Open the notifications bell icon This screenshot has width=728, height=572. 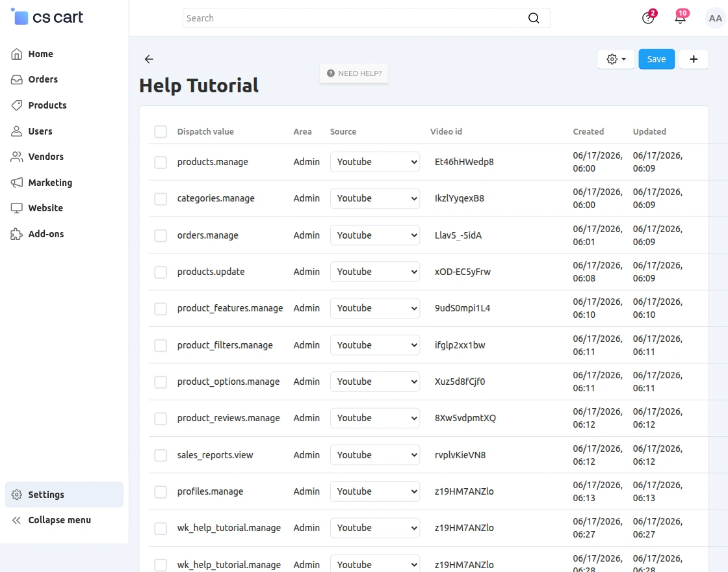680,18
